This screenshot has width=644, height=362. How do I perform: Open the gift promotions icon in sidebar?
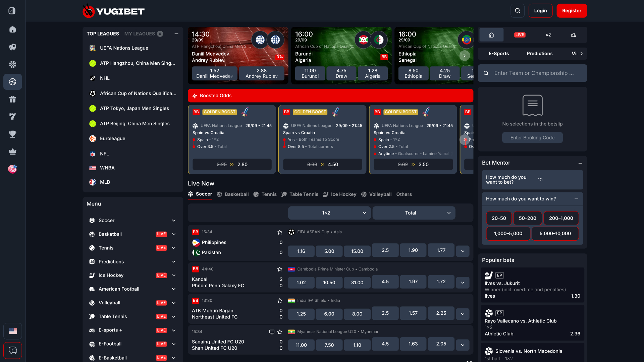tap(12, 99)
